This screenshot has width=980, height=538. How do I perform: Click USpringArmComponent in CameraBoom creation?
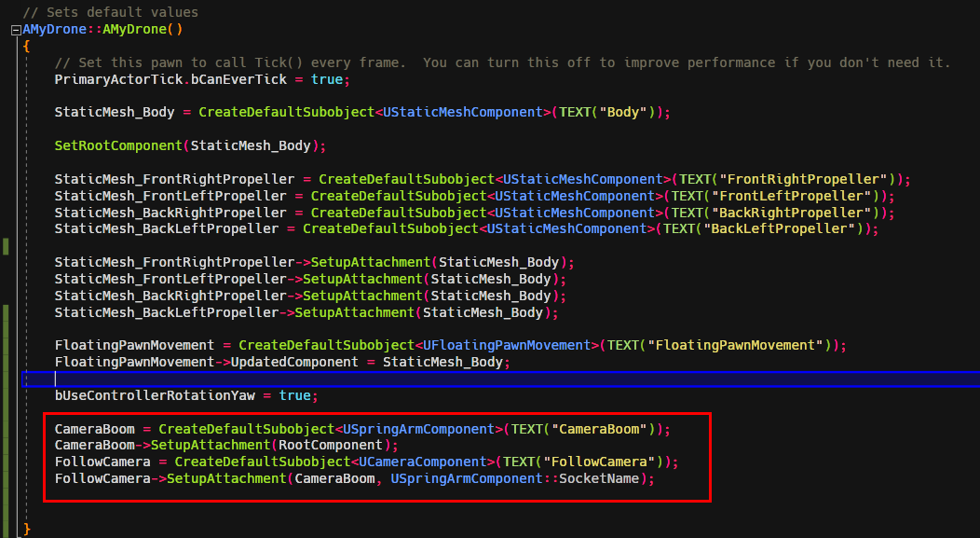[419, 429]
